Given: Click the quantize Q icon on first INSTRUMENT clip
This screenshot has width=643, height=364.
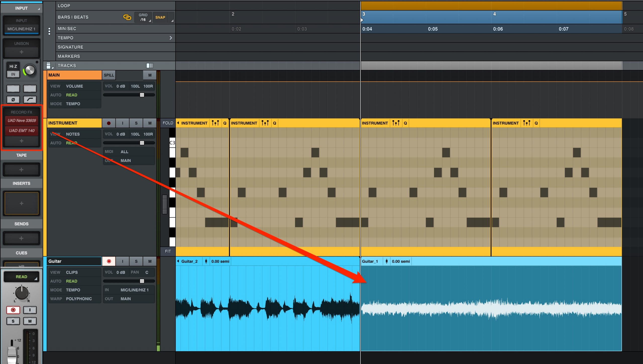Looking at the screenshot, I should (225, 123).
